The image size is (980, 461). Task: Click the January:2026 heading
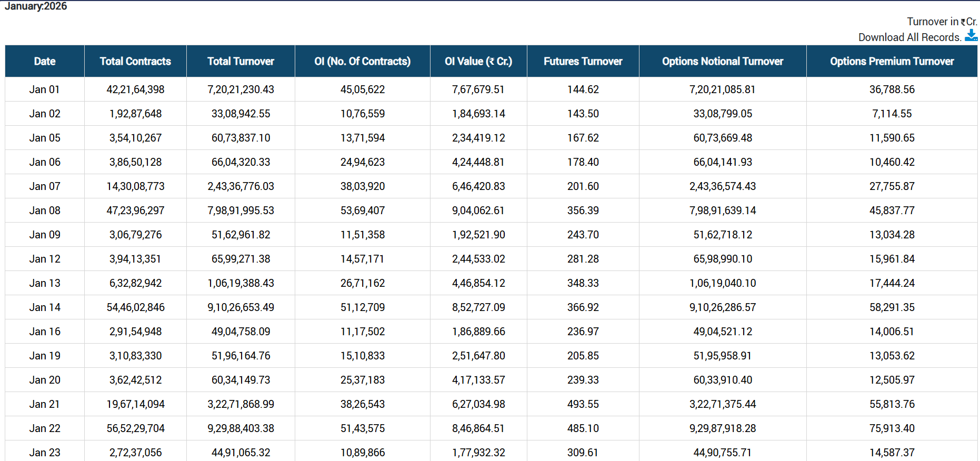[36, 6]
